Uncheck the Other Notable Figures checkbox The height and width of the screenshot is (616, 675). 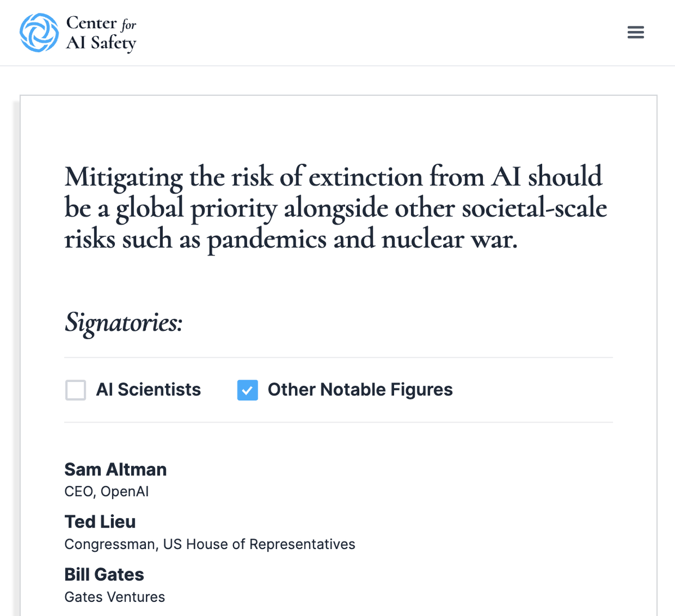click(248, 390)
